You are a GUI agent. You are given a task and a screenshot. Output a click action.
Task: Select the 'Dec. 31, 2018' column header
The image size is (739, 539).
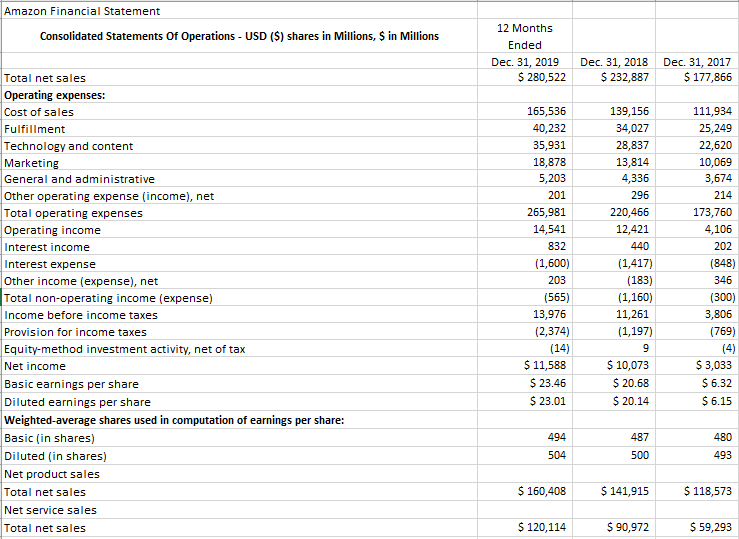pos(614,62)
